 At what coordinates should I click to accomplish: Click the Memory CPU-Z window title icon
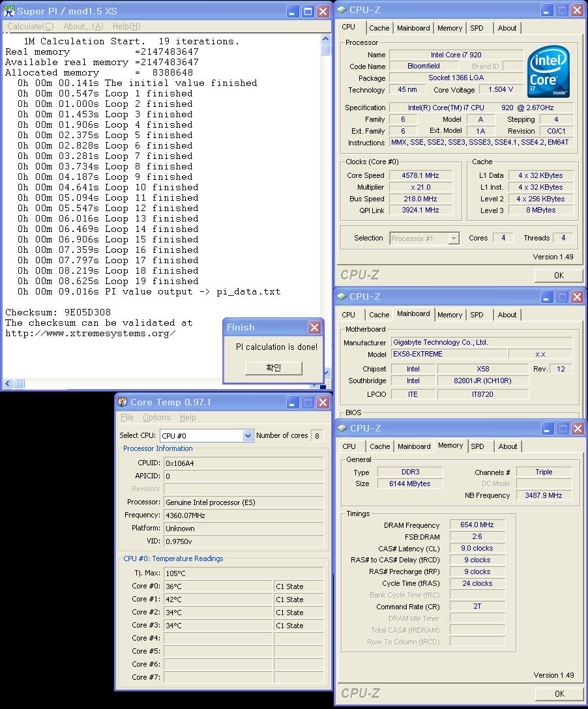342,428
